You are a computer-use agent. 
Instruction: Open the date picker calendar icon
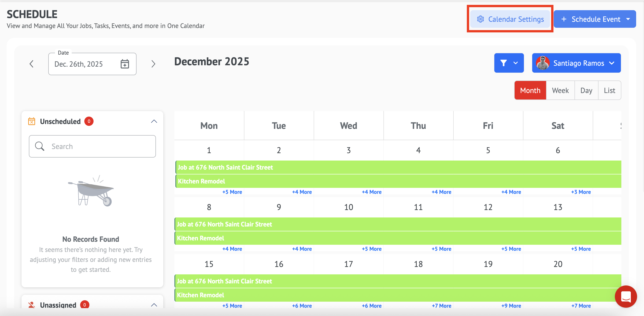(x=125, y=64)
